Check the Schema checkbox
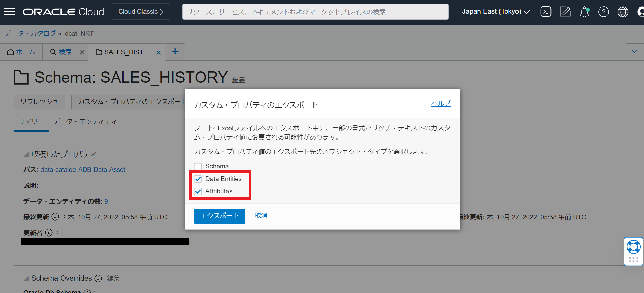 (x=198, y=166)
